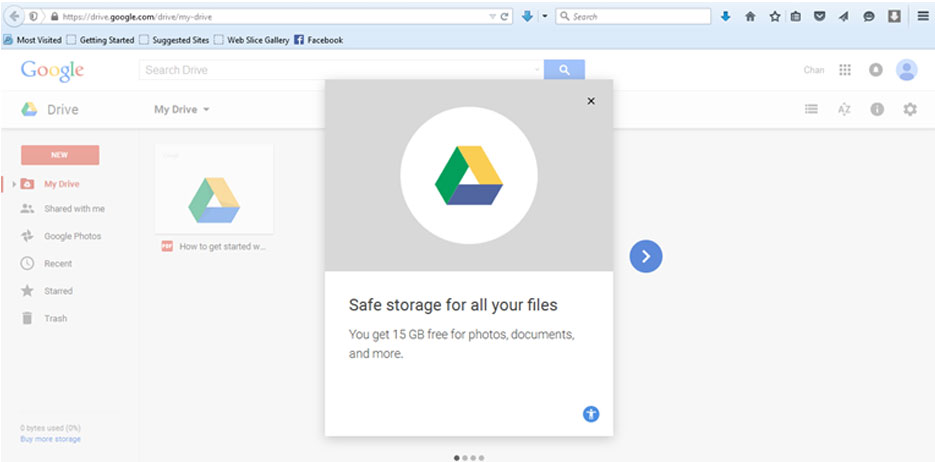Screen dimensions: 935x462
Task: Show the Drive details info icon
Action: click(877, 109)
